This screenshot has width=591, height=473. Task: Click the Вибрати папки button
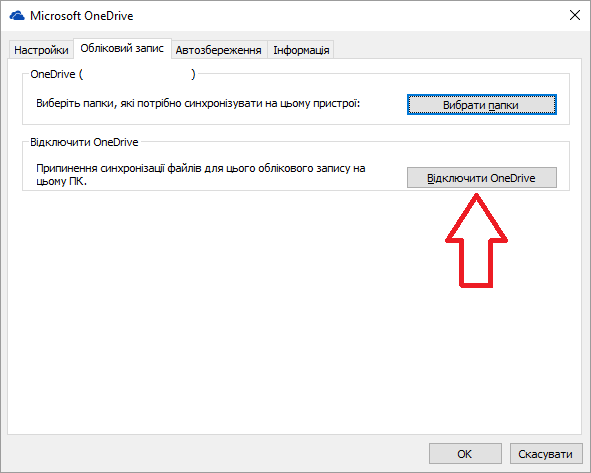point(482,104)
